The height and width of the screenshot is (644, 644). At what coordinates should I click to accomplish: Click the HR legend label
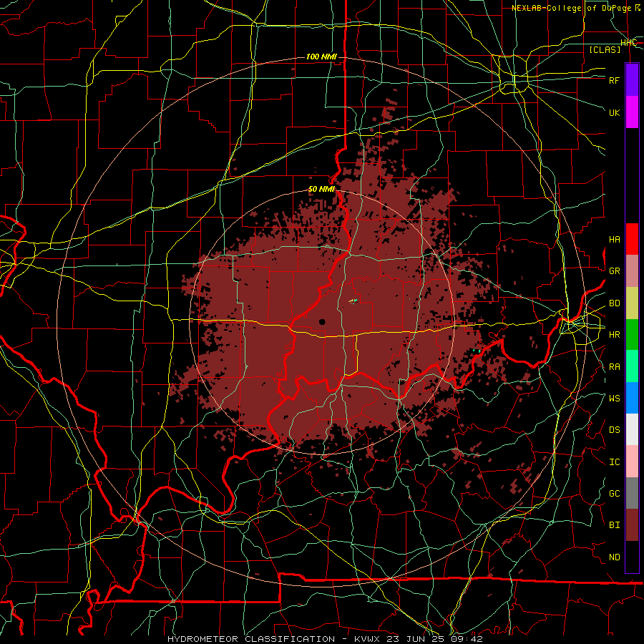click(x=614, y=335)
